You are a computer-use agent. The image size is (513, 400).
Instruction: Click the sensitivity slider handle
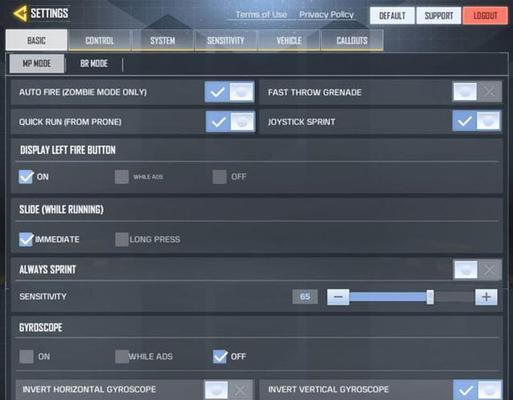[x=430, y=297]
